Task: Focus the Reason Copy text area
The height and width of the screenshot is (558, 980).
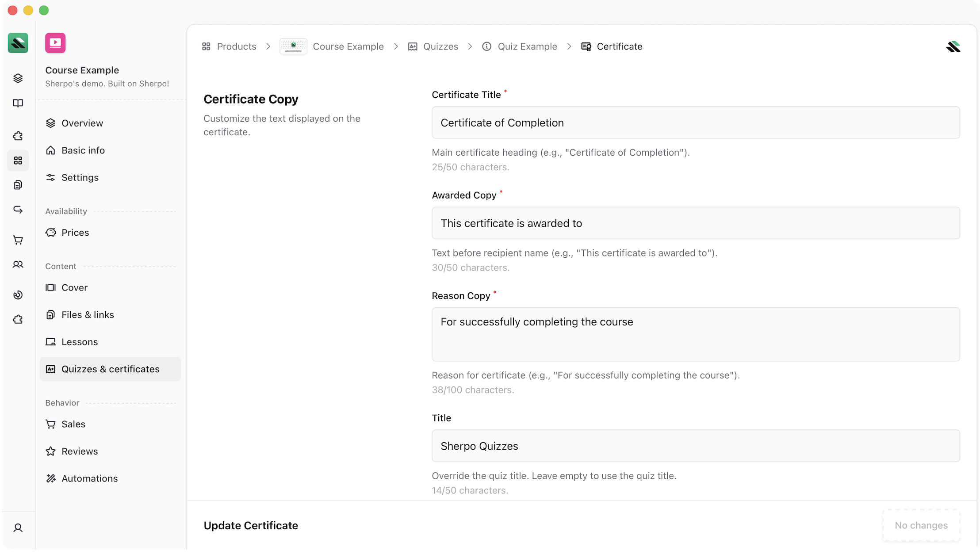Action: click(x=695, y=334)
